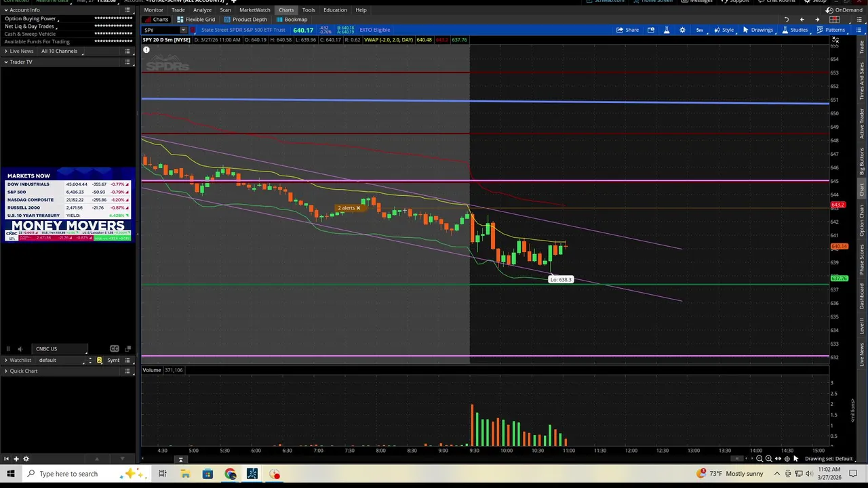The image size is (868, 488).
Task: Open Account Info gadget menu icon
Action: coord(127,10)
